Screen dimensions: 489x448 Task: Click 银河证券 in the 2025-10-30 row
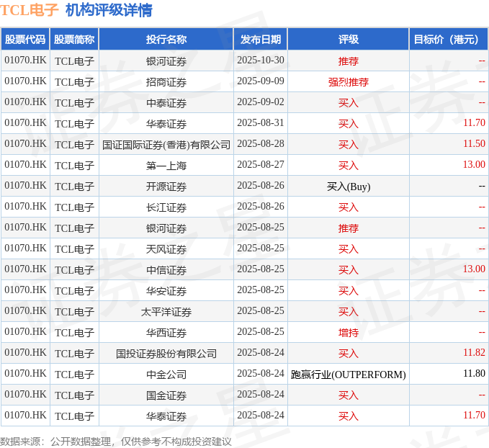(166, 61)
